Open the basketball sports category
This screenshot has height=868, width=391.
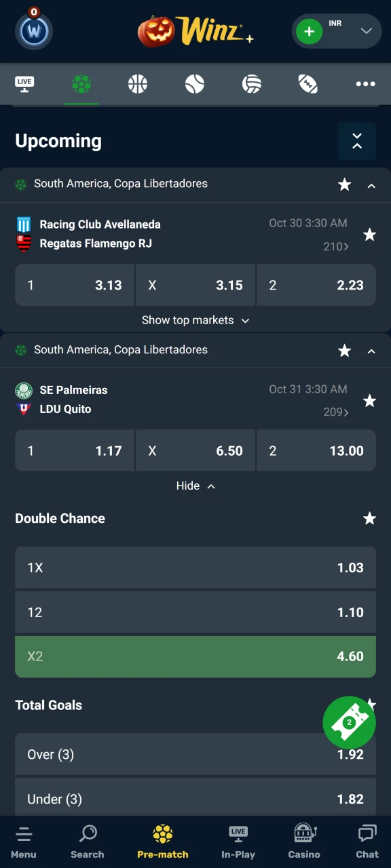point(138,83)
